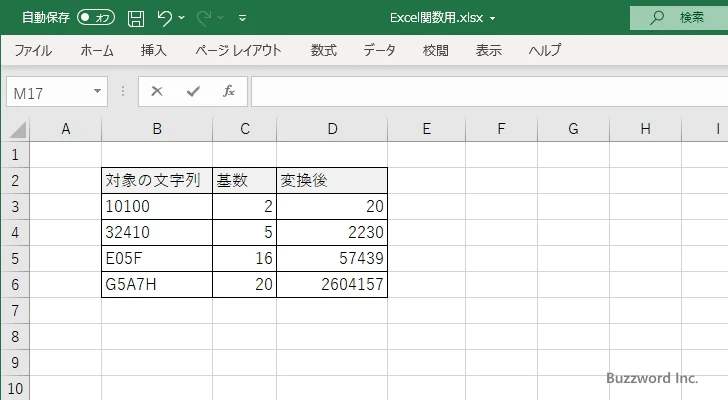Screen dimensions: 728x400
Task: Select column C header
Action: pos(245,129)
